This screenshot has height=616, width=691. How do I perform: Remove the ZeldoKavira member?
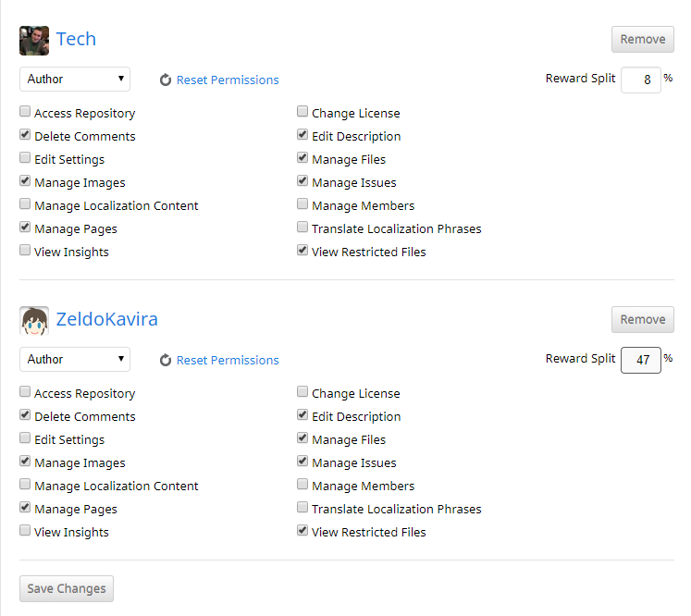pos(643,319)
